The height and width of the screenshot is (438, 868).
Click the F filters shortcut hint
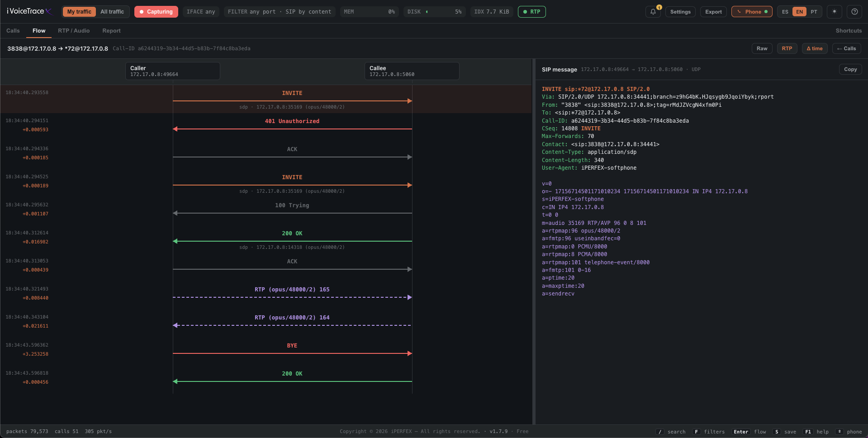click(x=708, y=432)
